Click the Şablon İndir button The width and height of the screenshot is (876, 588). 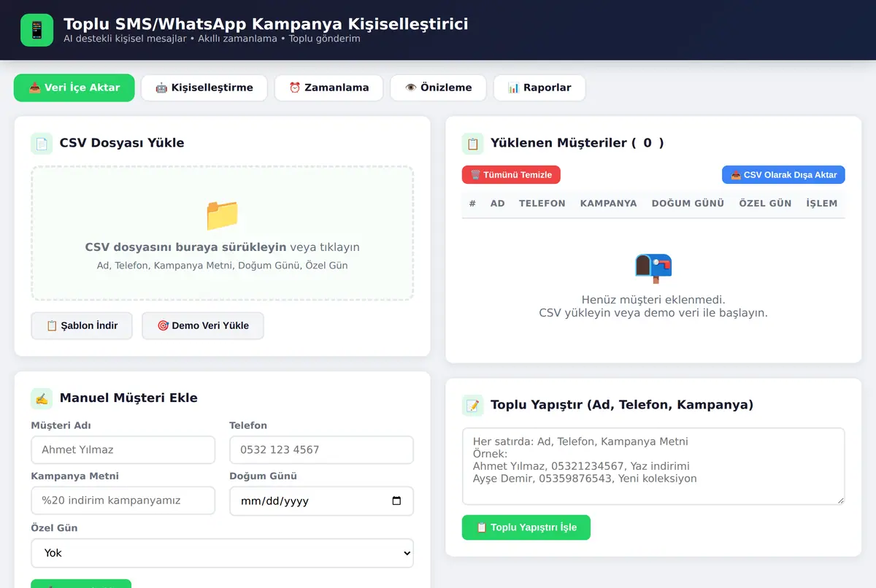82,326
